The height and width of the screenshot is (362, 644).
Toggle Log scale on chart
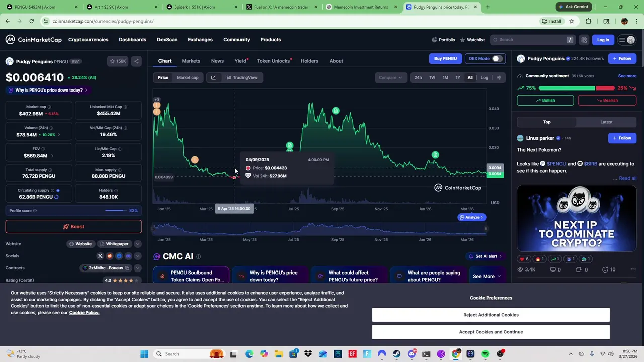(x=484, y=77)
